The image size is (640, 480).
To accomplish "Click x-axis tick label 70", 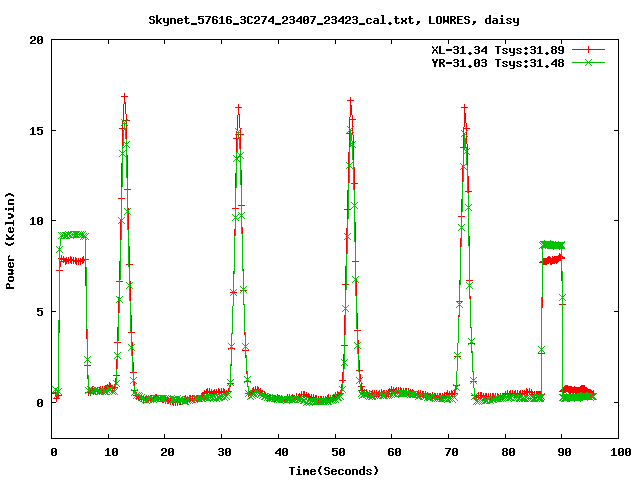I will [x=451, y=452].
